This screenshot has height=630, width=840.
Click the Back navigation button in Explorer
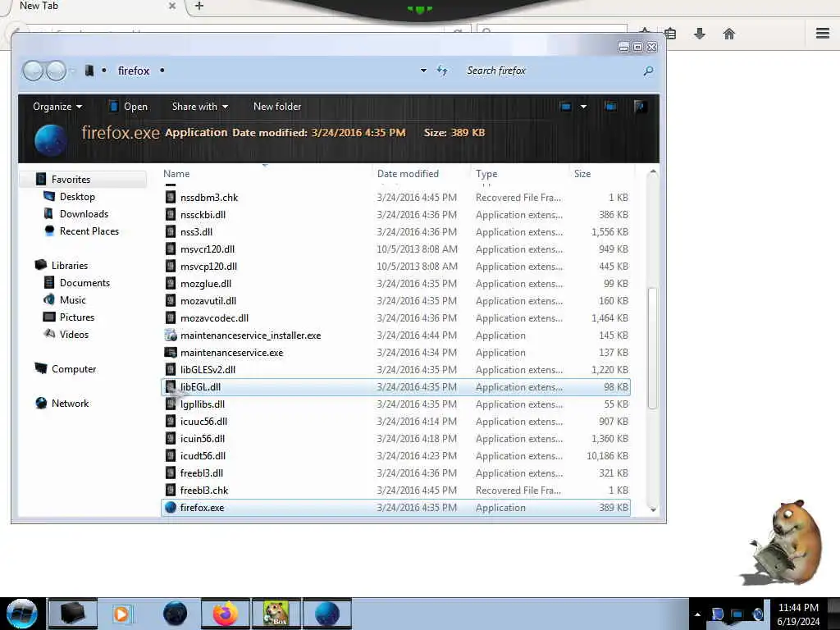(x=33, y=71)
